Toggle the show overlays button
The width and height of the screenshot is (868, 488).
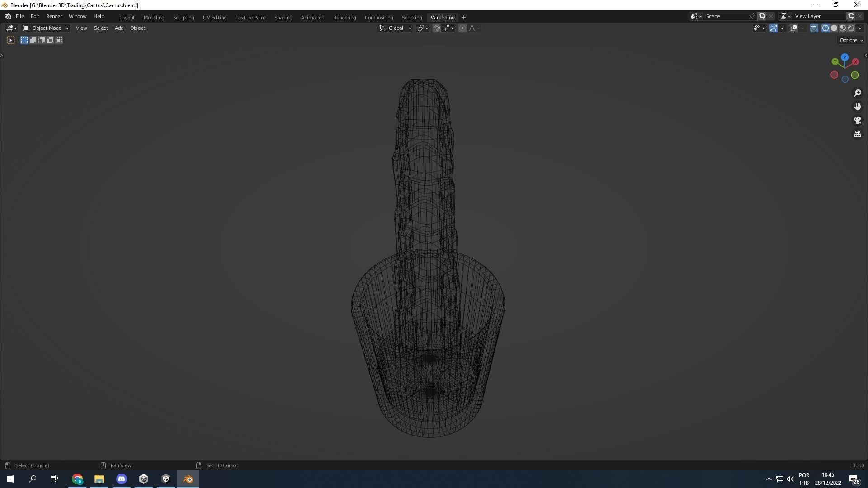[794, 28]
